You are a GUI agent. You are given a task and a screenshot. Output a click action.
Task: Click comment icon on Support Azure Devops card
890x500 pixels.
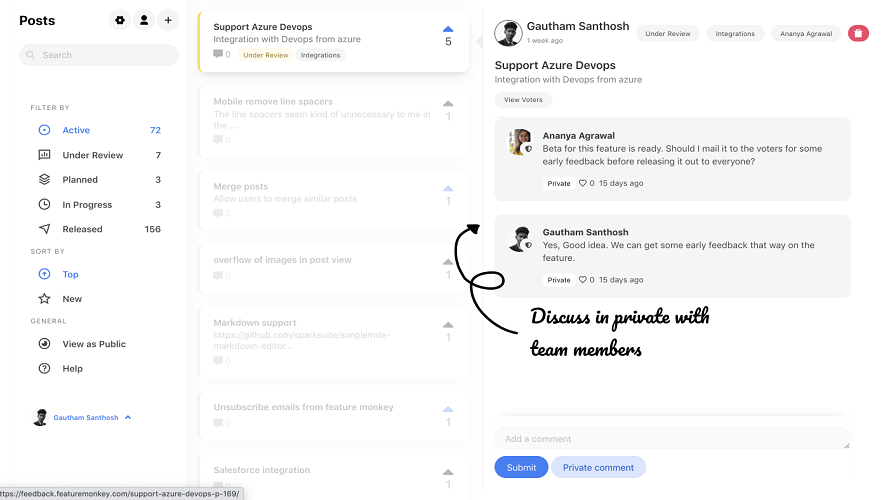[218, 54]
